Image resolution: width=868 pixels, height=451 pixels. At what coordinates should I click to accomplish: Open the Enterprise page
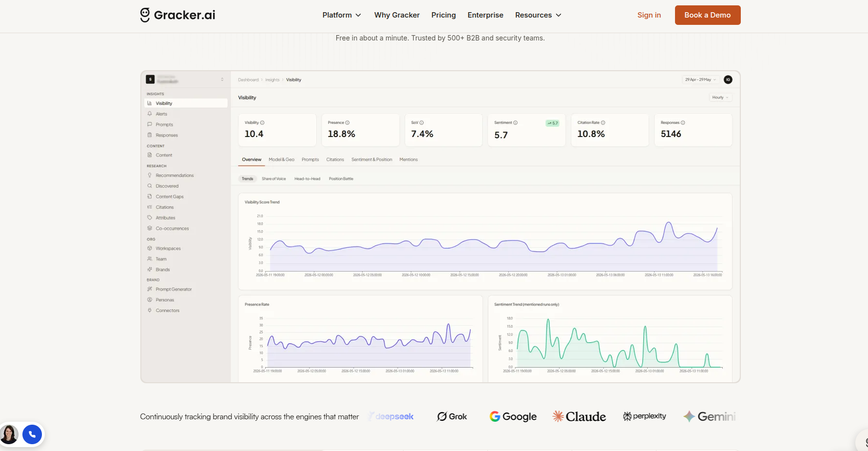(485, 15)
